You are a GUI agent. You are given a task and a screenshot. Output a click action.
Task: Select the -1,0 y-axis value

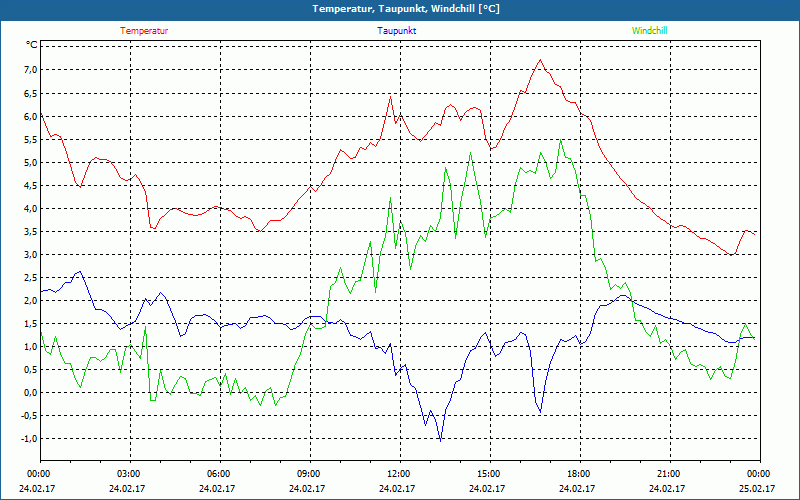(x=30, y=438)
